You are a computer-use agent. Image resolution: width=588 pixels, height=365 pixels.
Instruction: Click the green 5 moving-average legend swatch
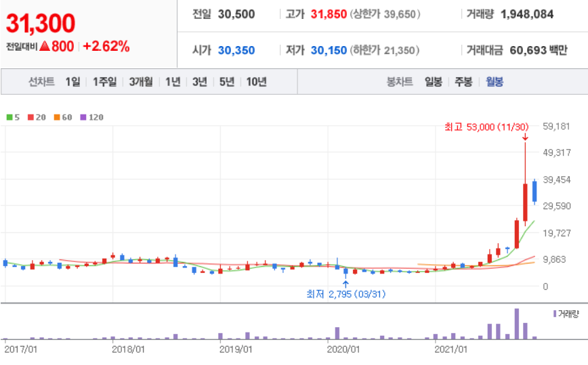[9, 117]
